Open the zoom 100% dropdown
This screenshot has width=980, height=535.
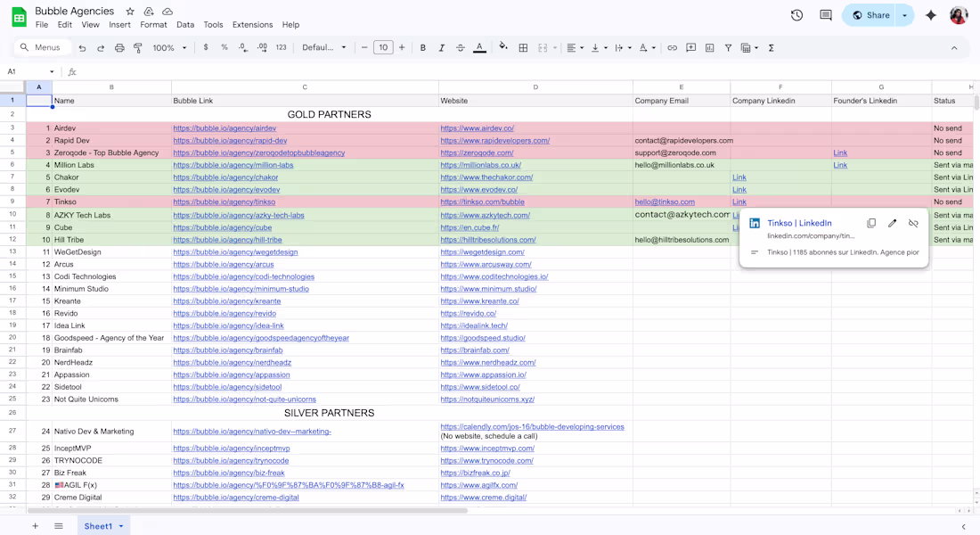coord(169,47)
